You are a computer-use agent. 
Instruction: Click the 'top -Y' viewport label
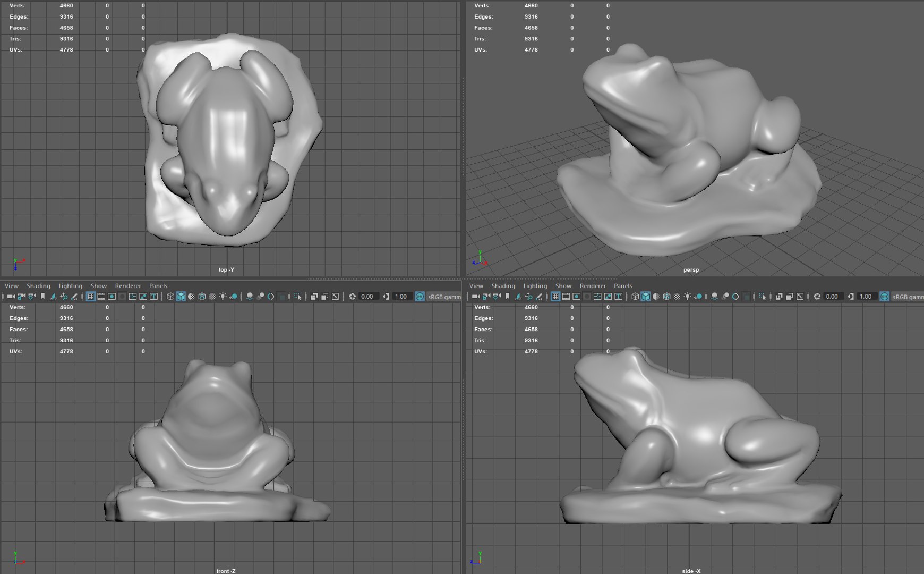pos(226,270)
